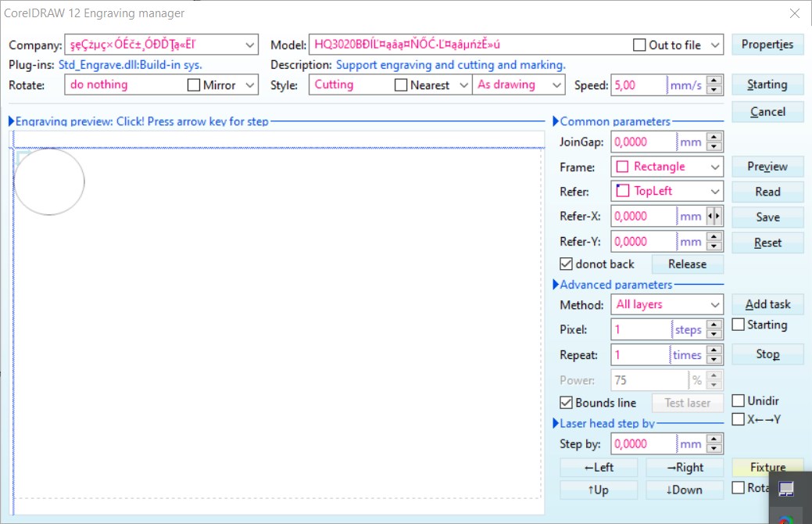Open the Model dropdown list
This screenshot has height=524, width=812.
[715, 45]
